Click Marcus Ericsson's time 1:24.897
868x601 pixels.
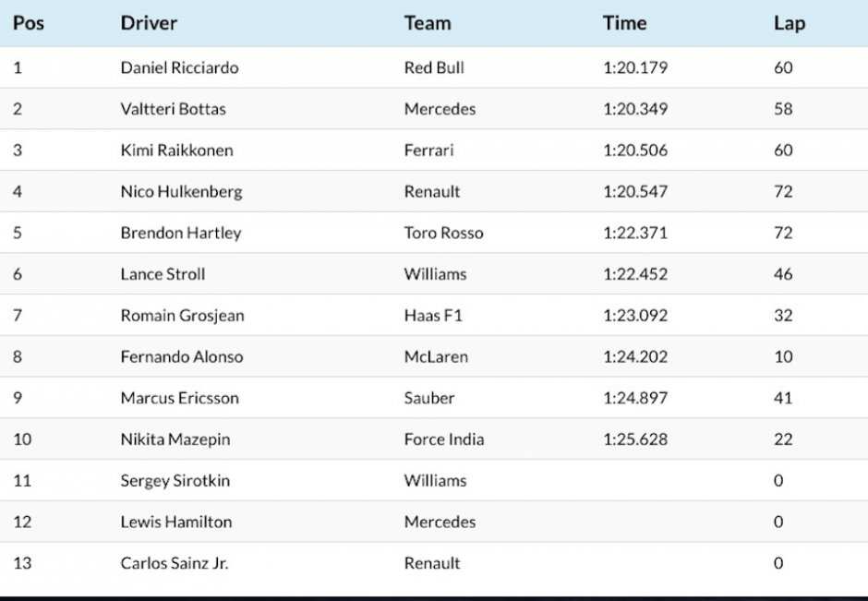click(x=635, y=398)
